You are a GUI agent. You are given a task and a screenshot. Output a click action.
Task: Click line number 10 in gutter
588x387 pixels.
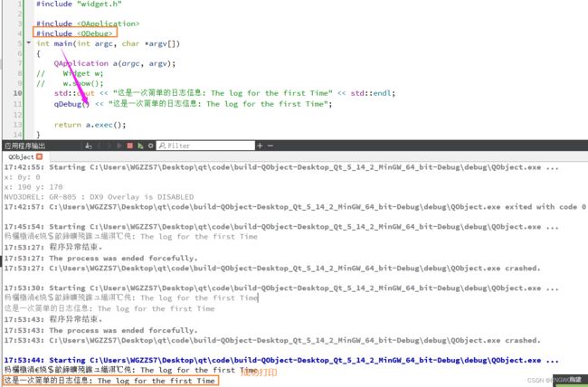17,93
